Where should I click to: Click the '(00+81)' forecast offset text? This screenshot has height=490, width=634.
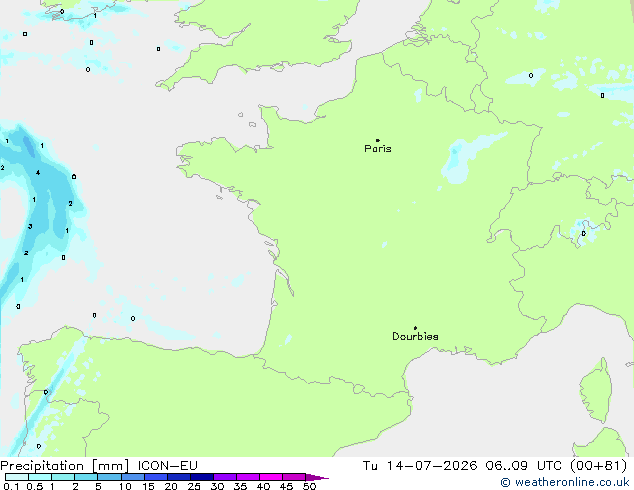coord(598,466)
